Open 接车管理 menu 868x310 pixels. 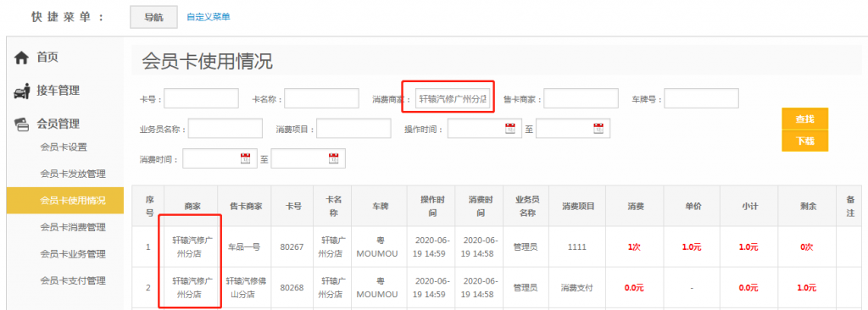pyautogui.click(x=58, y=91)
